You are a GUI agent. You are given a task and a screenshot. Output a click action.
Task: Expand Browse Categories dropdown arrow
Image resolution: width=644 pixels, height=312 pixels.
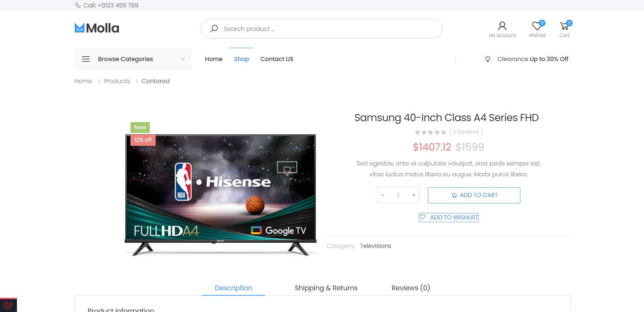tap(183, 59)
